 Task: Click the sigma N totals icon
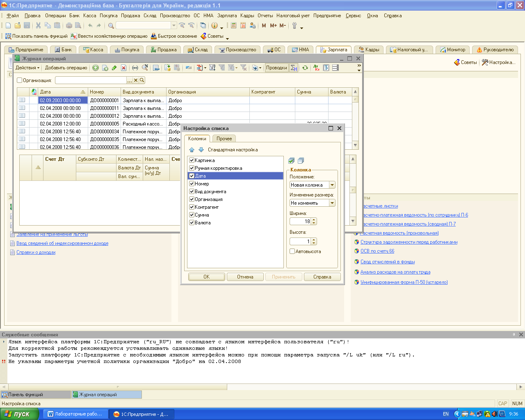click(294, 68)
